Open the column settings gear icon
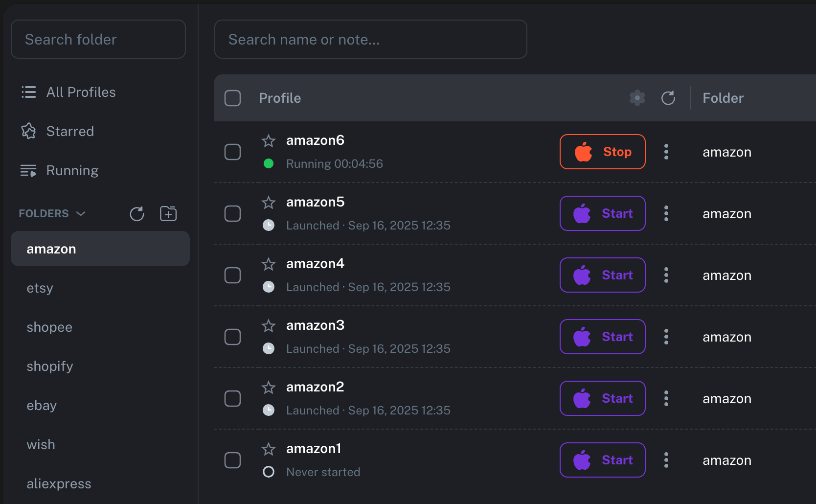Screen dimensions: 816x504 tap(637, 98)
